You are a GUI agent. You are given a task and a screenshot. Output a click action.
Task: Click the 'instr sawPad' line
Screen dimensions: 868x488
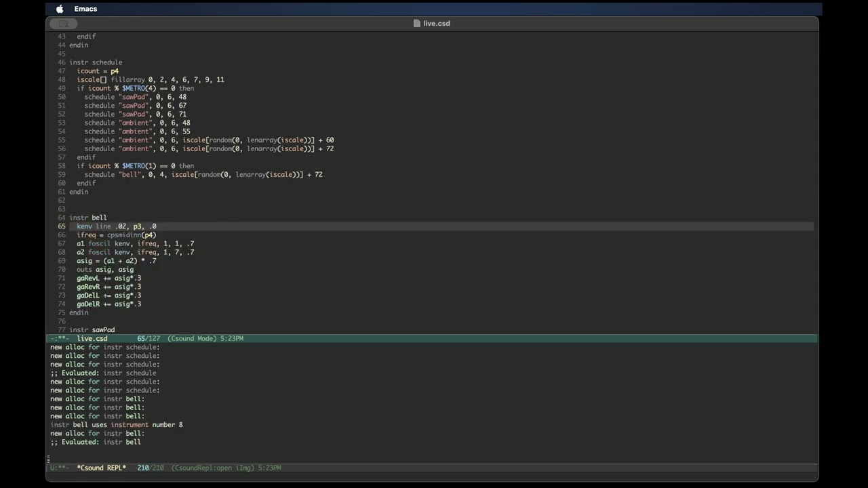pyautogui.click(x=92, y=330)
